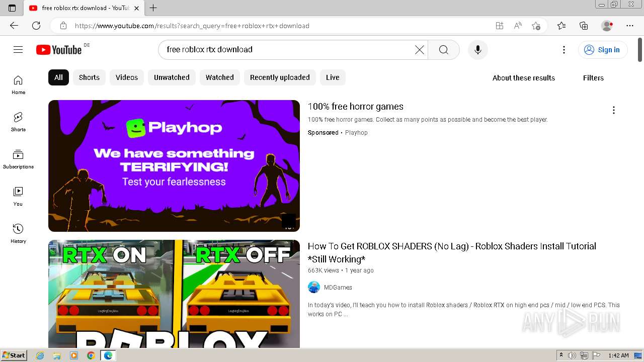Open the MDGames channel avatar
Screen dimensions: 644x362
point(314,287)
